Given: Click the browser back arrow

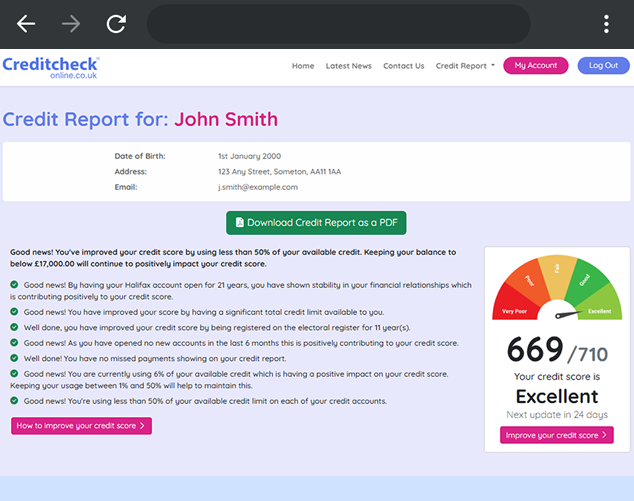Looking at the screenshot, I should 26,24.
